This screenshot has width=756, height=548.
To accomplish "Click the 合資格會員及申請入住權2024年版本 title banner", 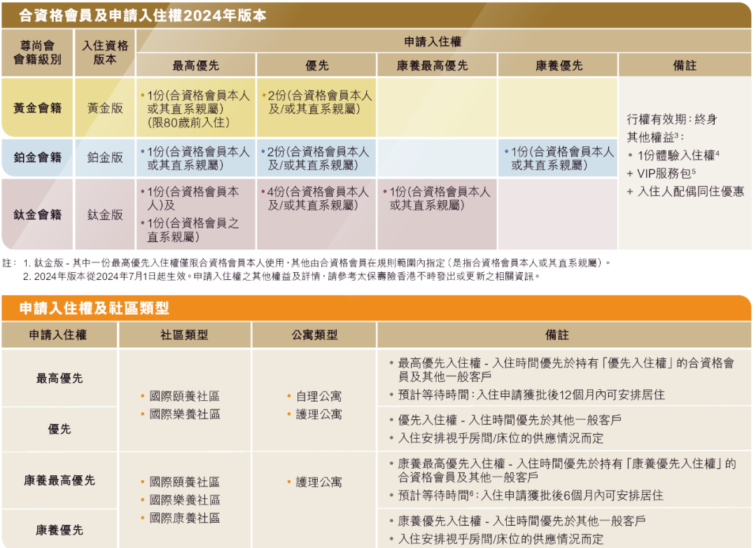I will pos(143,15).
